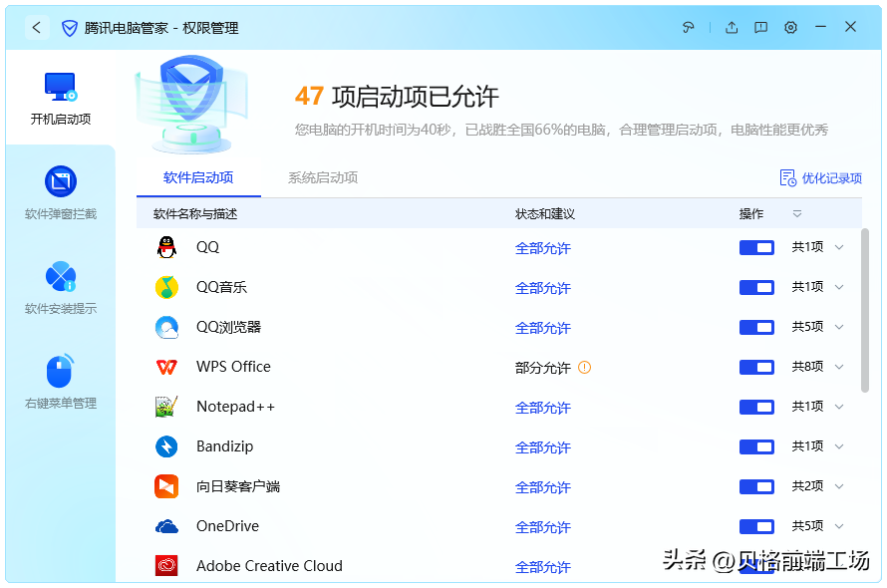Click the Bandizip app icon
Image resolution: width=887 pixels, height=588 pixels.
click(166, 446)
